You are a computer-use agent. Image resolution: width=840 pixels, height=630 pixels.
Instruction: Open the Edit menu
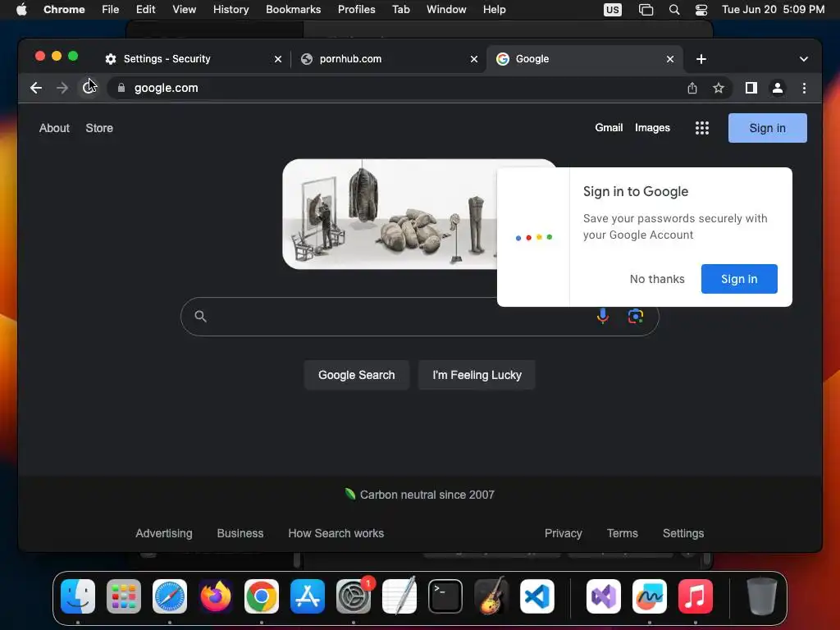145,10
